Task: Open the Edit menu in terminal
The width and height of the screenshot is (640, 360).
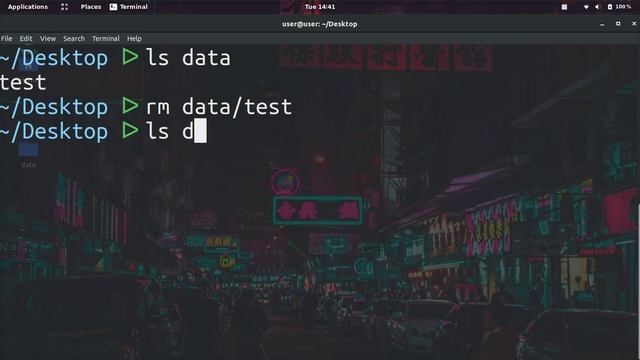Action: (26, 38)
